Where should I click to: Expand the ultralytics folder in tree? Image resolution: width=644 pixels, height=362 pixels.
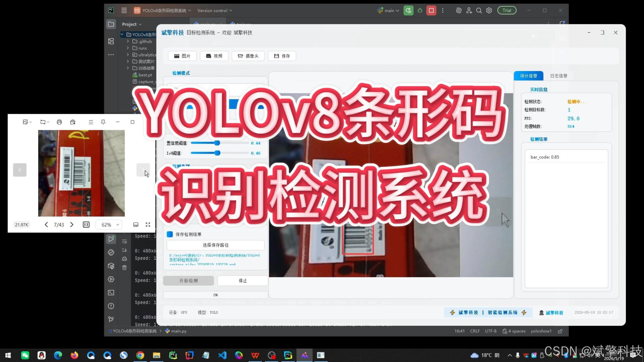click(x=128, y=55)
